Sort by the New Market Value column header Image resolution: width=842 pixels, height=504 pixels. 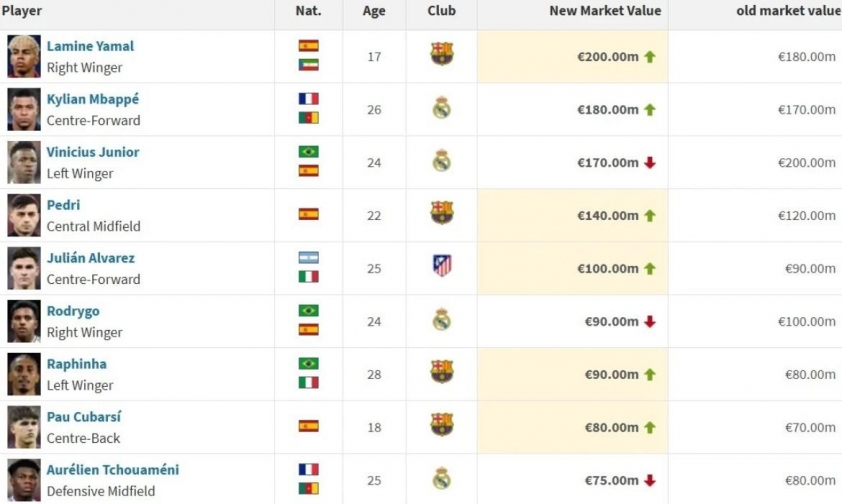click(605, 11)
